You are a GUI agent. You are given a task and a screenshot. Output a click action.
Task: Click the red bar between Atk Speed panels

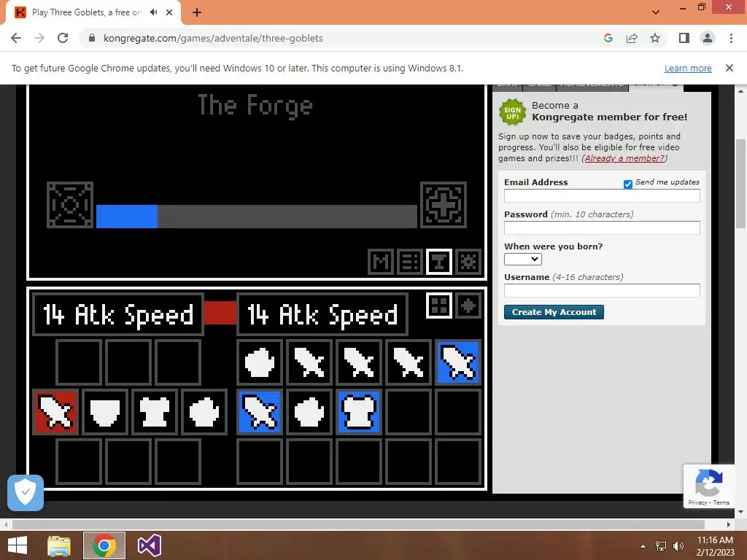pos(220,313)
